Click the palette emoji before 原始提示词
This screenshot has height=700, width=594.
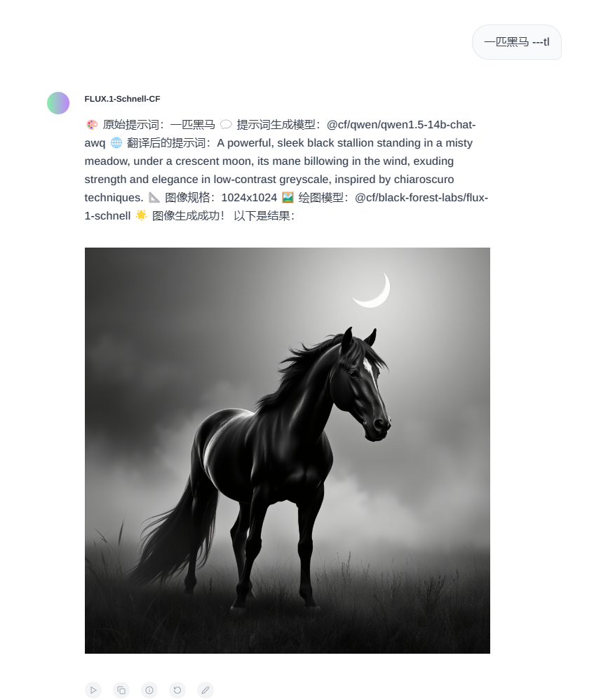[x=92, y=125]
